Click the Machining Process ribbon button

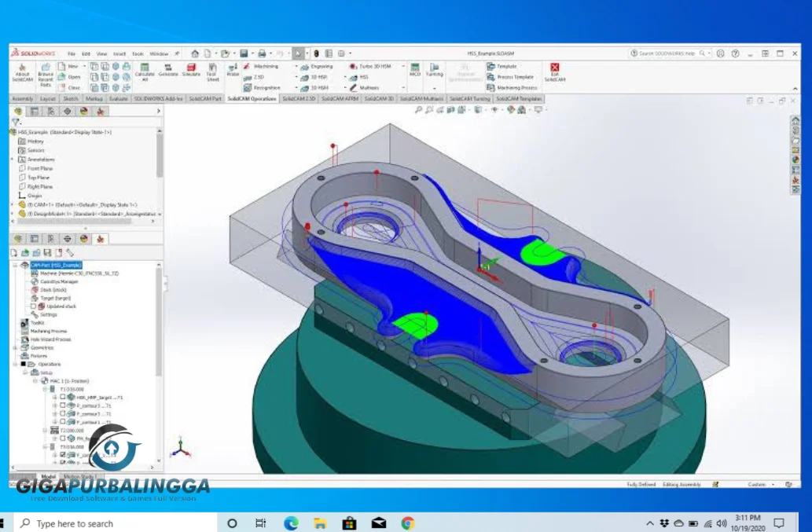(512, 88)
